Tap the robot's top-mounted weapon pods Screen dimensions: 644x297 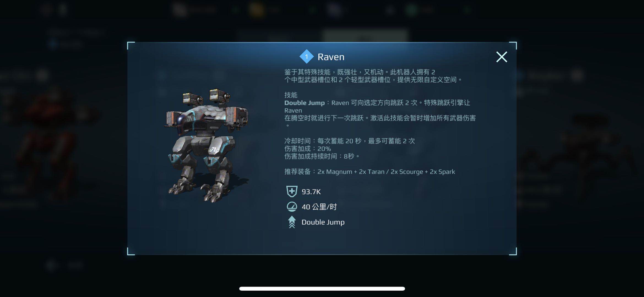click(206, 97)
